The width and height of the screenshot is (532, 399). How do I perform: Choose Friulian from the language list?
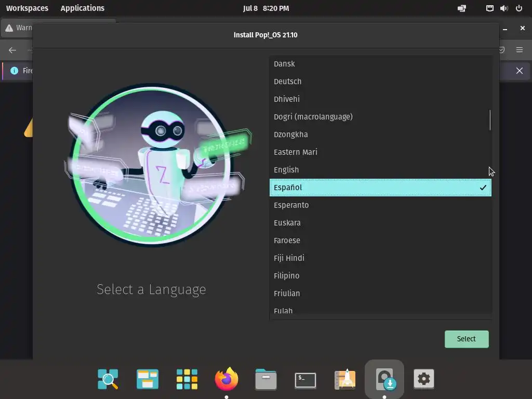click(380, 293)
